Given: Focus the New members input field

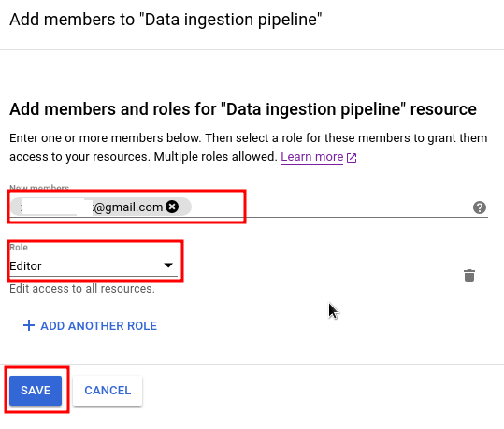Looking at the screenshot, I should click(331, 207).
